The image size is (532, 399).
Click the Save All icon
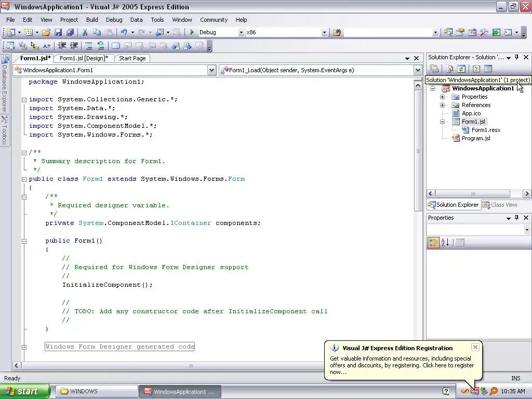(x=70, y=32)
